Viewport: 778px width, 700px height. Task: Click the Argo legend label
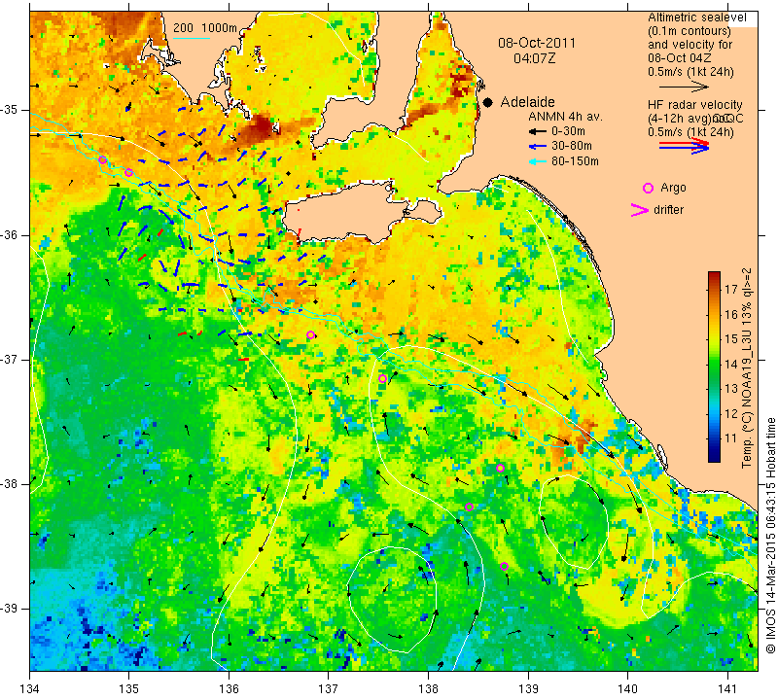pyautogui.click(x=673, y=188)
